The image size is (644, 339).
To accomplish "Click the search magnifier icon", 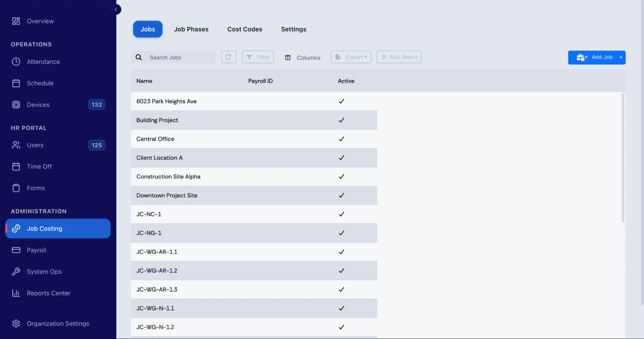I will click(x=139, y=57).
